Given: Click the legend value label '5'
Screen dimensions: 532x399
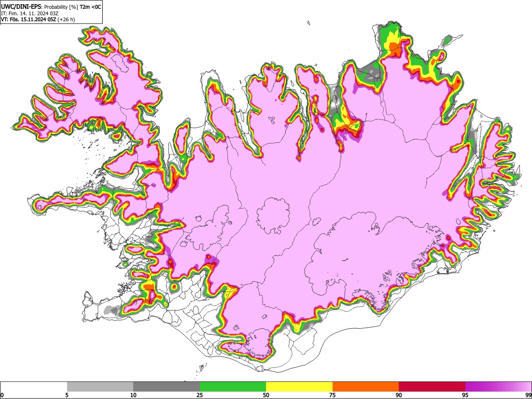Looking at the screenshot, I should pyautogui.click(x=67, y=395).
